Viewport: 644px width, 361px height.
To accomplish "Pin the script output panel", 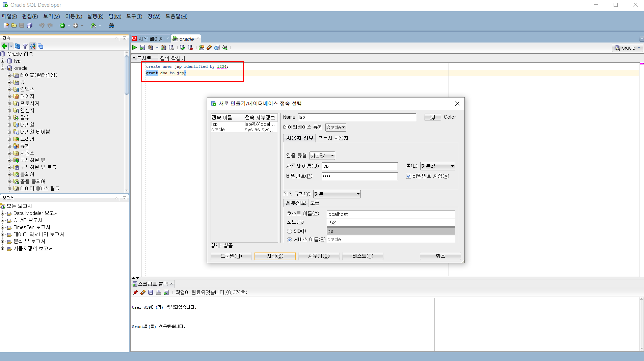I will (135, 293).
